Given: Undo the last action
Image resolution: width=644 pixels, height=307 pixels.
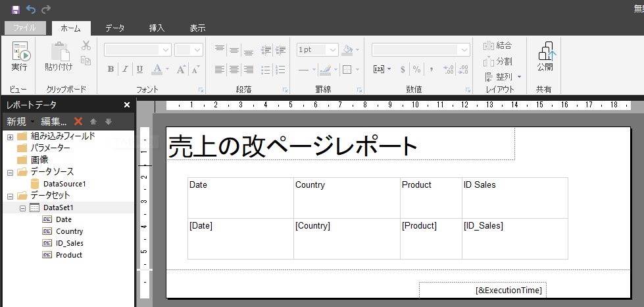Looking at the screenshot, I should tap(31, 9).
